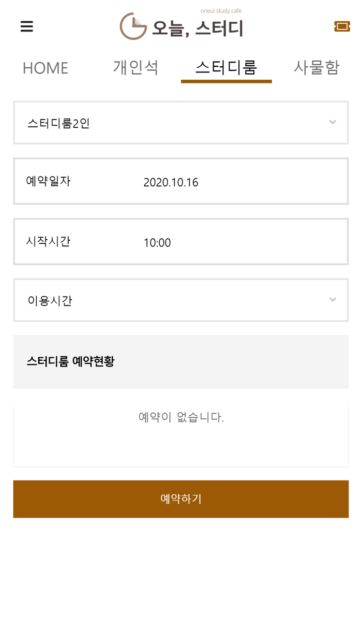Click the 예약이 없습니다 message area
The width and height of the screenshot is (362, 644).
click(181, 417)
